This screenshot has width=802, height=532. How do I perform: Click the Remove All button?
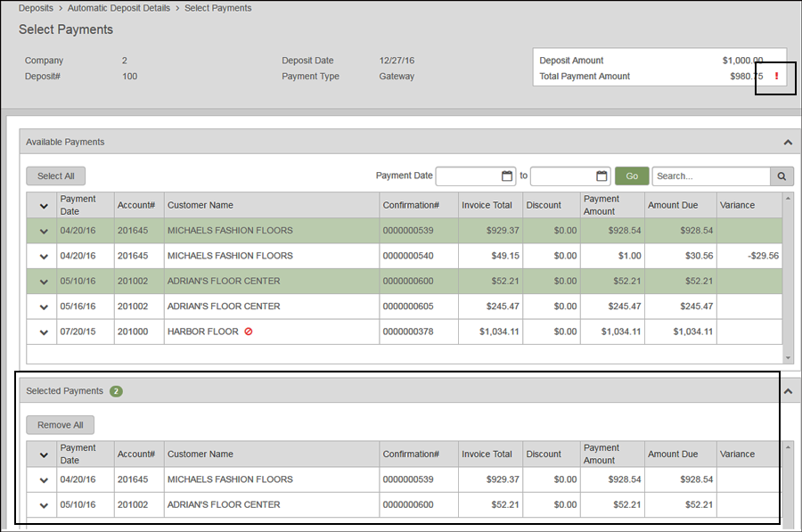pos(61,425)
